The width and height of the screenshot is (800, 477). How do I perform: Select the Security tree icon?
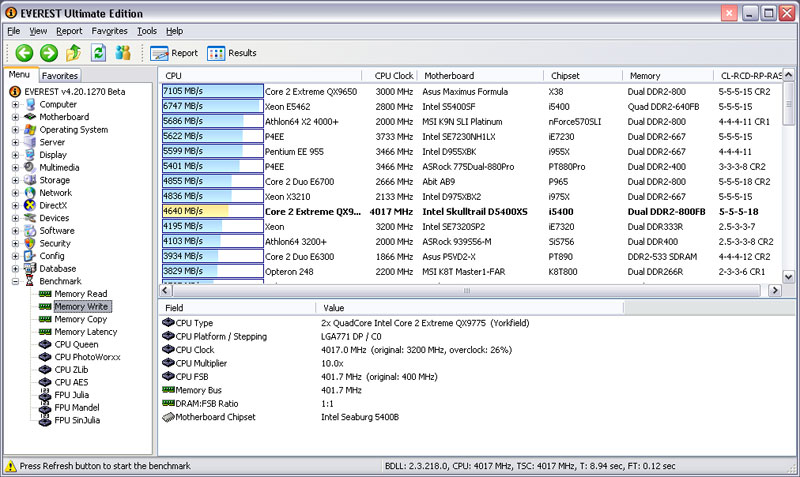31,243
